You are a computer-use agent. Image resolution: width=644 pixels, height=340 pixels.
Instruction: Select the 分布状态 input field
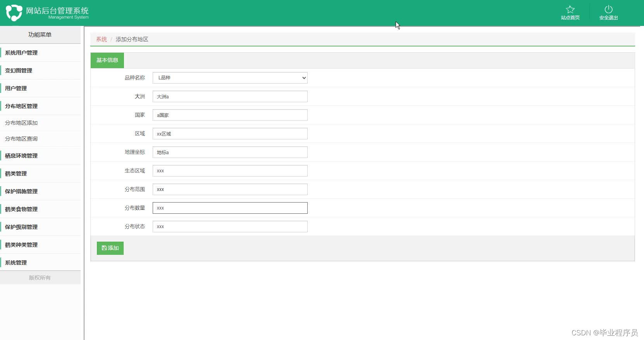(x=230, y=227)
